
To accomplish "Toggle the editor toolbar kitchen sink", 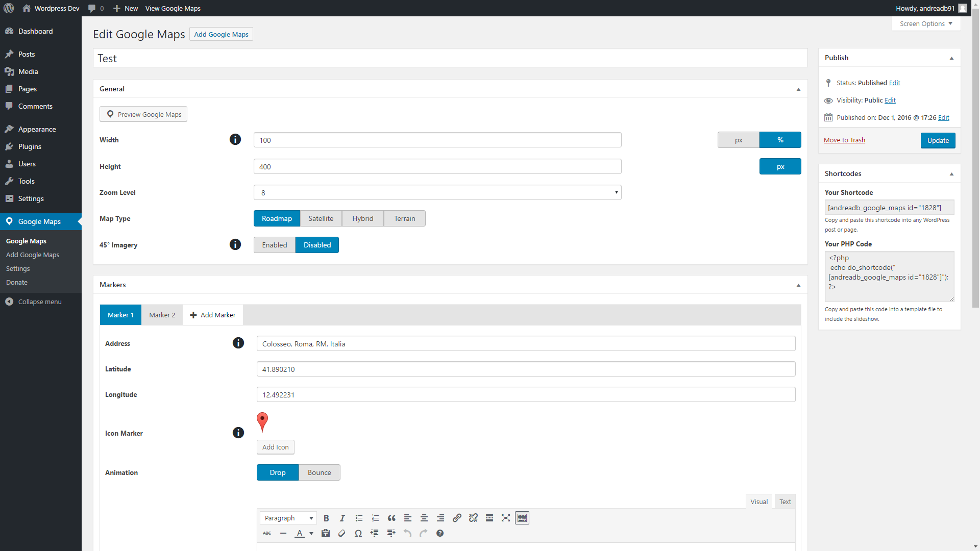I will pos(522,518).
